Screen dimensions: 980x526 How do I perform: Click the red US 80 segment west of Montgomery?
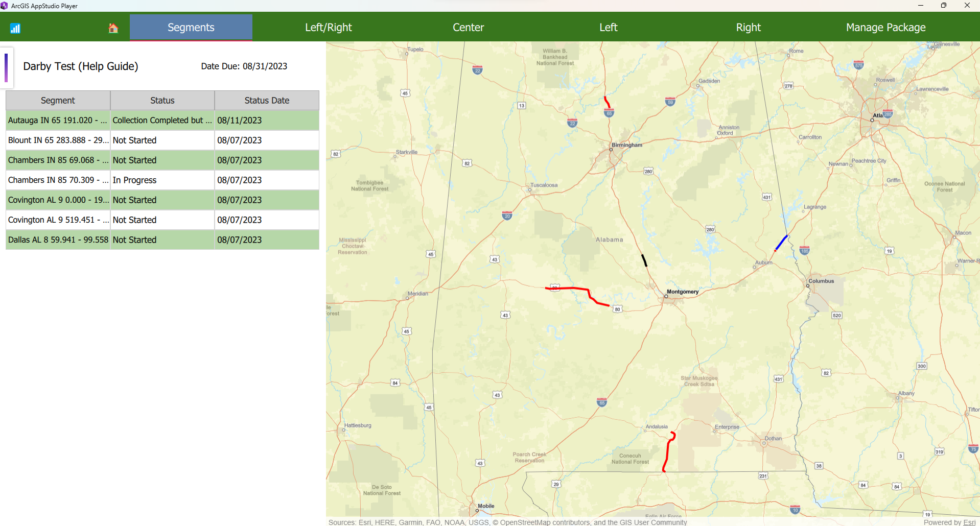point(588,292)
